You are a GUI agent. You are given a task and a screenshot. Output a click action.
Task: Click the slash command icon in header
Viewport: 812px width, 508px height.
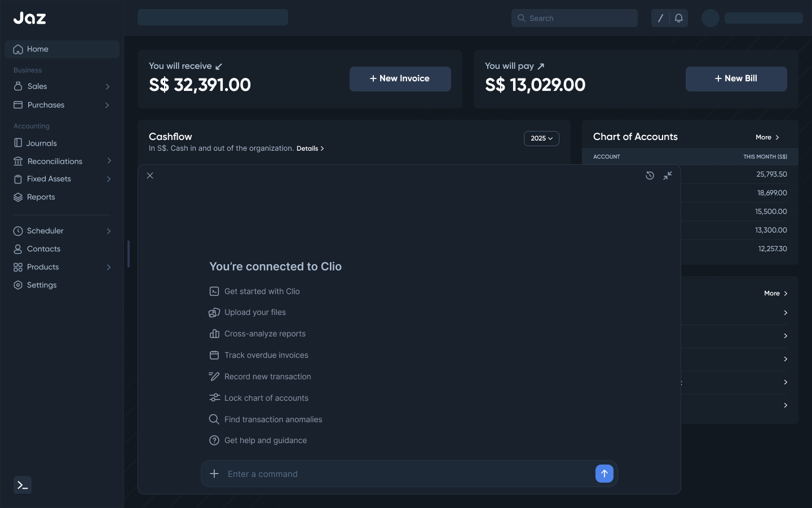click(660, 18)
